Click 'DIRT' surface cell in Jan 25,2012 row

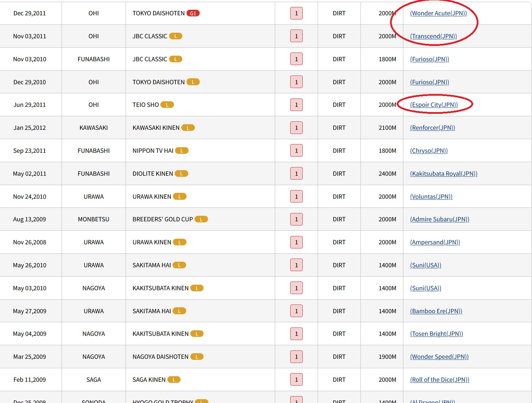(339, 128)
